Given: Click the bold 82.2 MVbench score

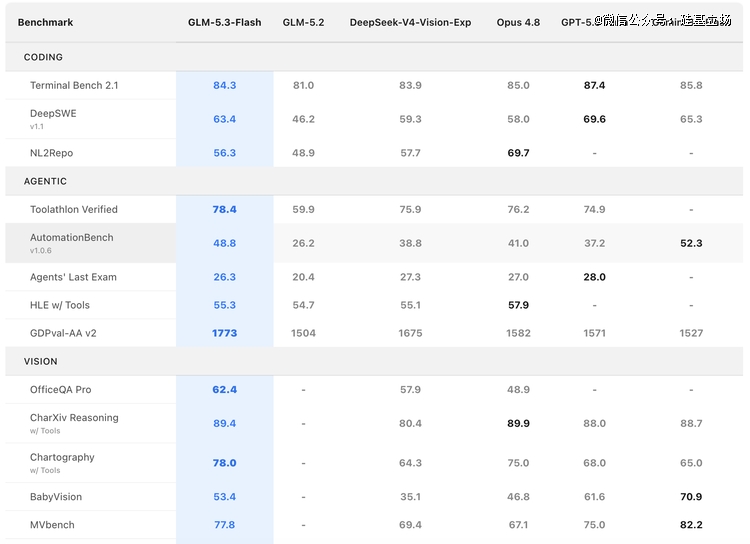Looking at the screenshot, I should (x=691, y=525).
